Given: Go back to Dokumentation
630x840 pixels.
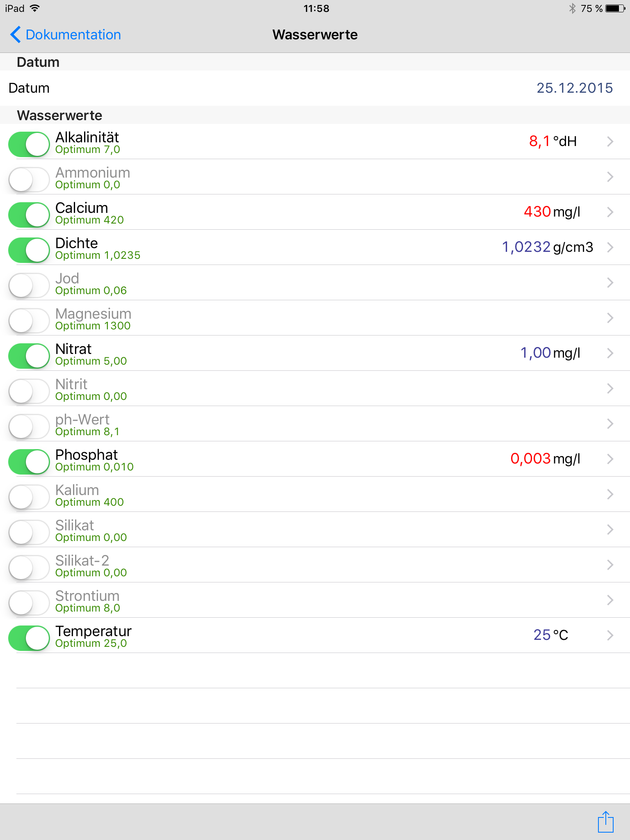Looking at the screenshot, I should (73, 35).
